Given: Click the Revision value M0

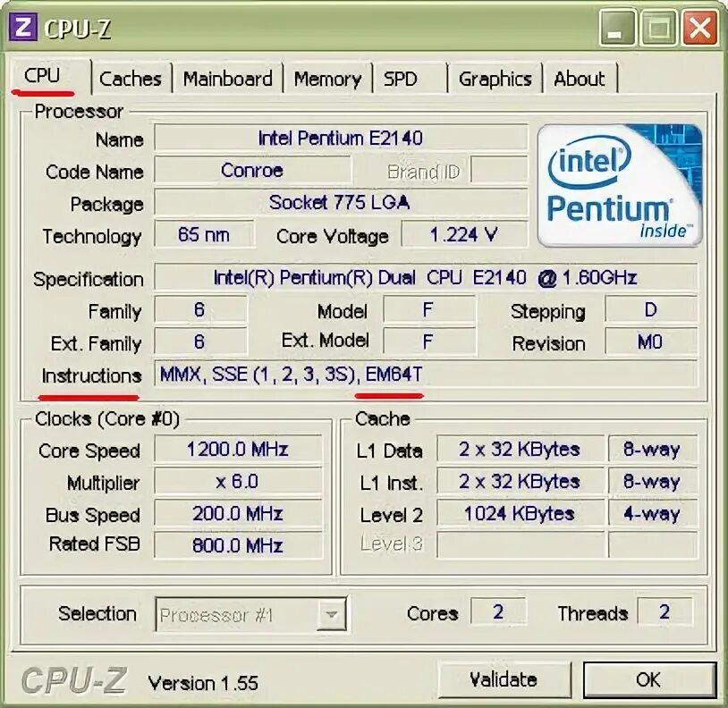Looking at the screenshot, I should [651, 341].
